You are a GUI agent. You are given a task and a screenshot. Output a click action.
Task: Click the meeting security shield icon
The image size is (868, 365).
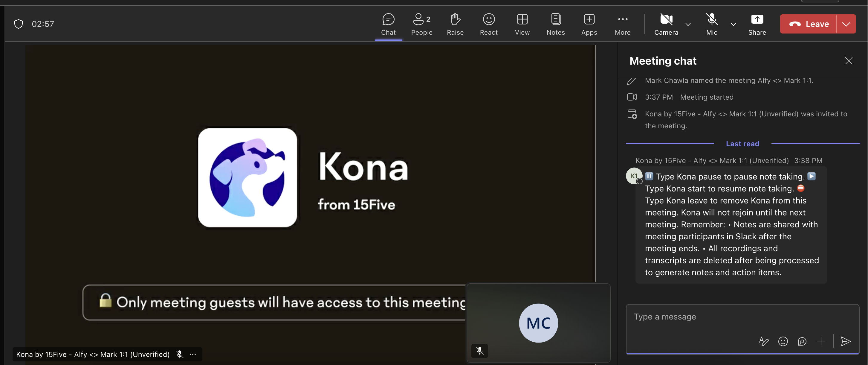[x=19, y=24]
